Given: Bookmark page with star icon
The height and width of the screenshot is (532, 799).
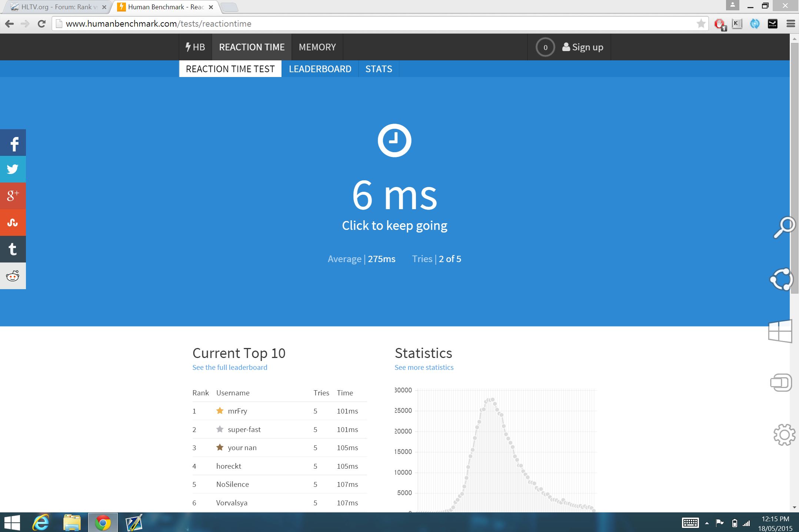Looking at the screenshot, I should coord(701,24).
